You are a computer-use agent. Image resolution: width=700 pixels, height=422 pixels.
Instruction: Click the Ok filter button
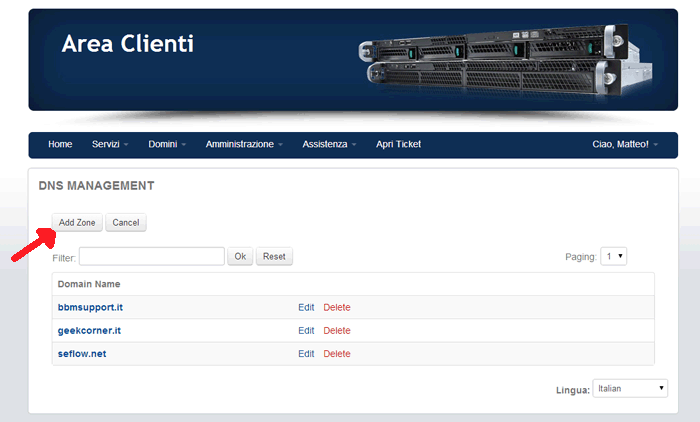click(240, 256)
